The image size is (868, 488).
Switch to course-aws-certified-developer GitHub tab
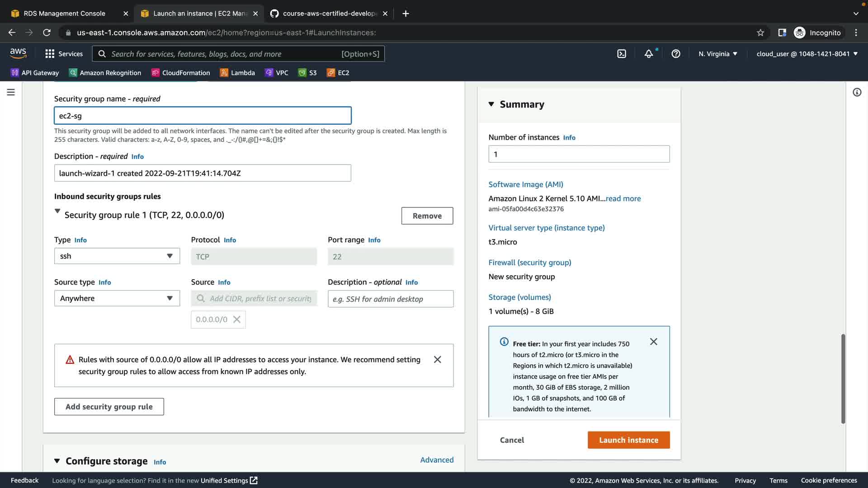(x=329, y=14)
